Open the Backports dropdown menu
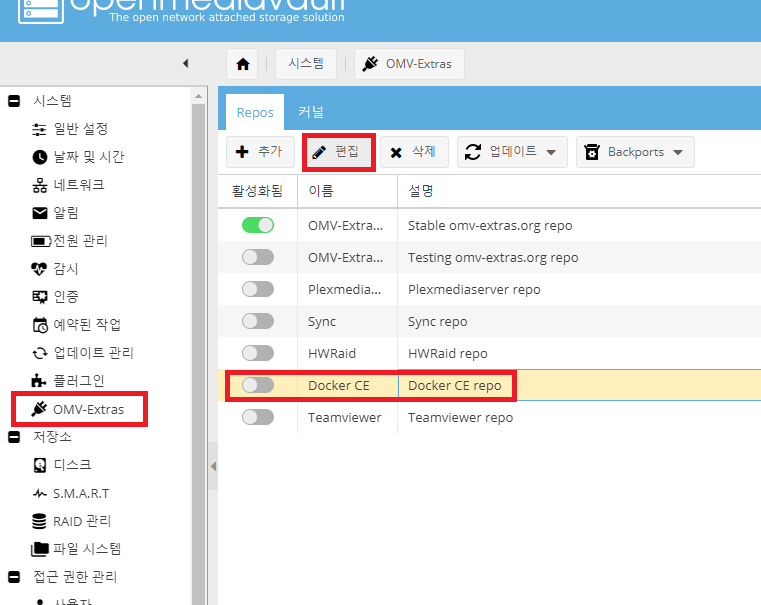 [635, 152]
